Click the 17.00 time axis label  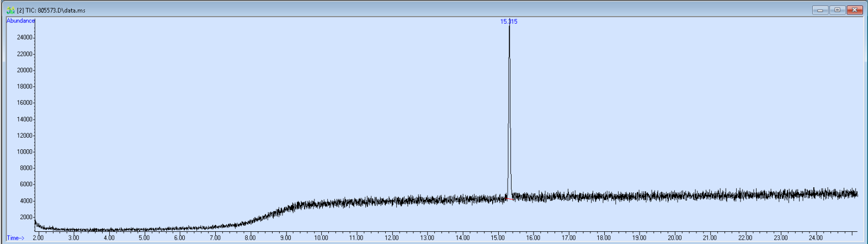point(568,238)
